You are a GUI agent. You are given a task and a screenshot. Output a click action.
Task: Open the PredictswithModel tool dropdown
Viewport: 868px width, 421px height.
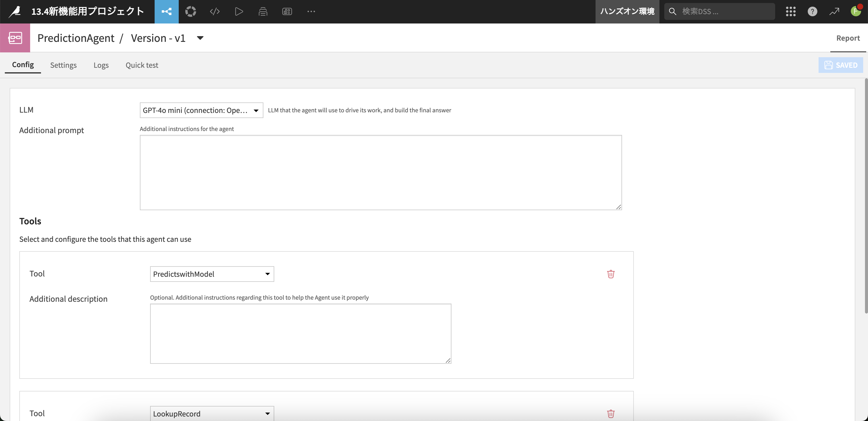tap(212, 274)
